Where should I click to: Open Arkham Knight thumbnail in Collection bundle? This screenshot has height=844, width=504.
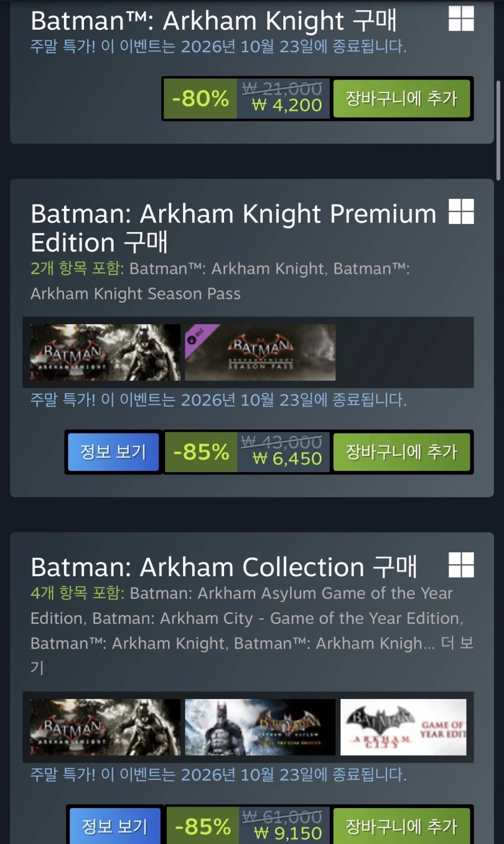pyautogui.click(x=105, y=727)
